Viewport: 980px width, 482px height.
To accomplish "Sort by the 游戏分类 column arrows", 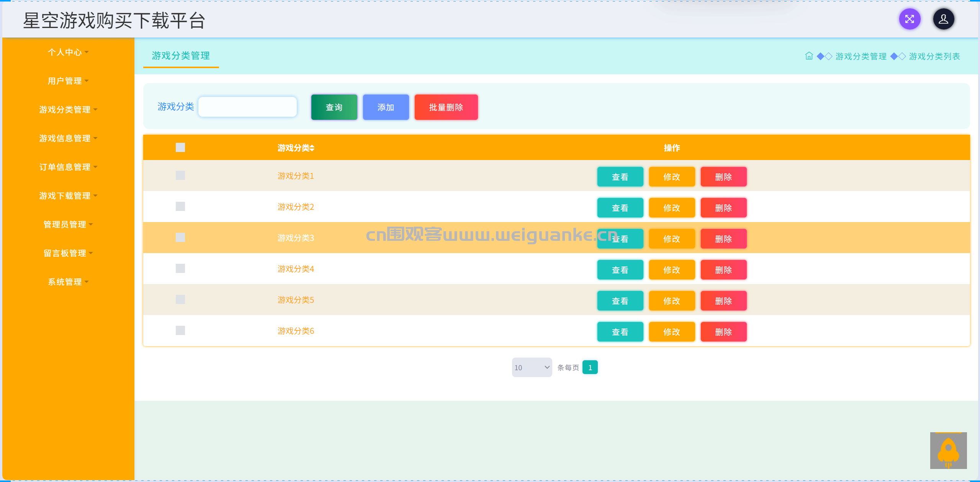I will tap(312, 148).
